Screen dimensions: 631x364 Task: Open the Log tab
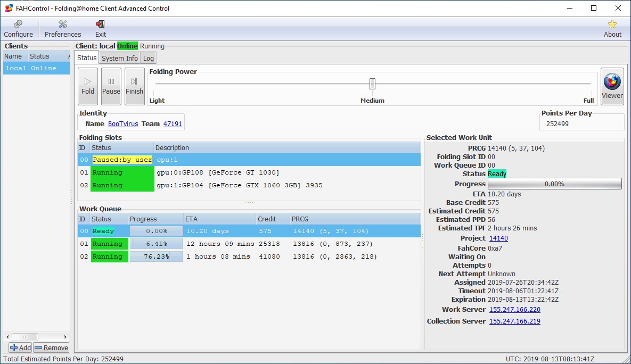click(149, 59)
